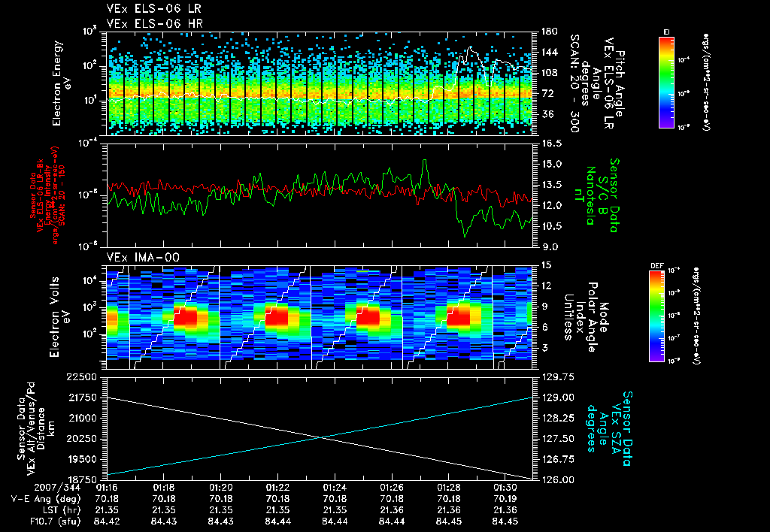Select the 'VEx ELS-06 LR' title text
The height and width of the screenshot is (532, 770).
(153, 9)
